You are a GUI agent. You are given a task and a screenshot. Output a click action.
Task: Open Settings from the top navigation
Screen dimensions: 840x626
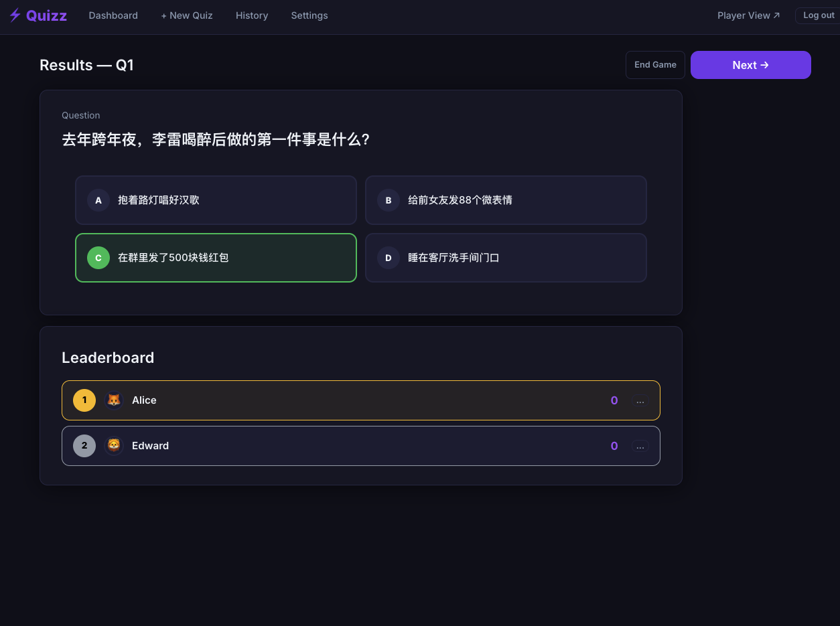tap(309, 15)
